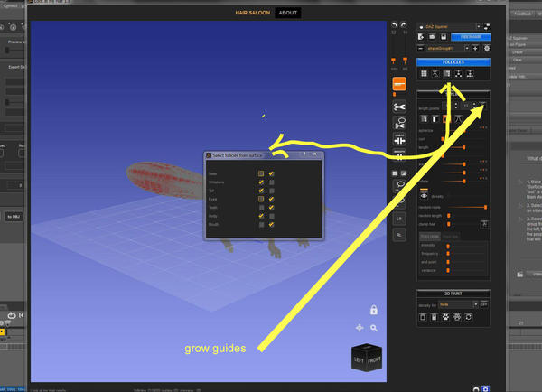Click the paw print paint icon
This screenshot has width=542, height=392.
pos(445,317)
